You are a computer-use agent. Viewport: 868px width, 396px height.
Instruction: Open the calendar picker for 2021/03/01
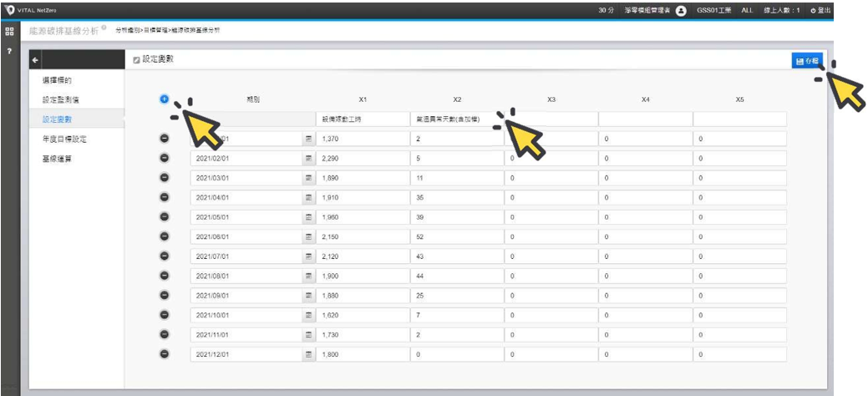pos(307,177)
